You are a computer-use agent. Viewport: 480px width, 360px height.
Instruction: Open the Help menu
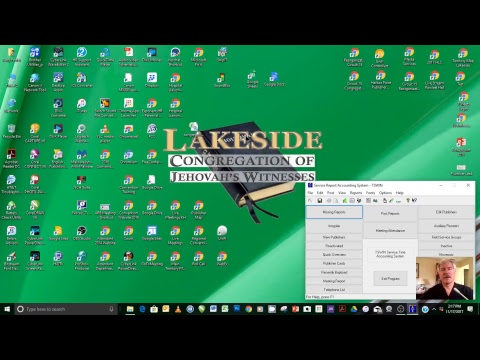tap(400, 193)
